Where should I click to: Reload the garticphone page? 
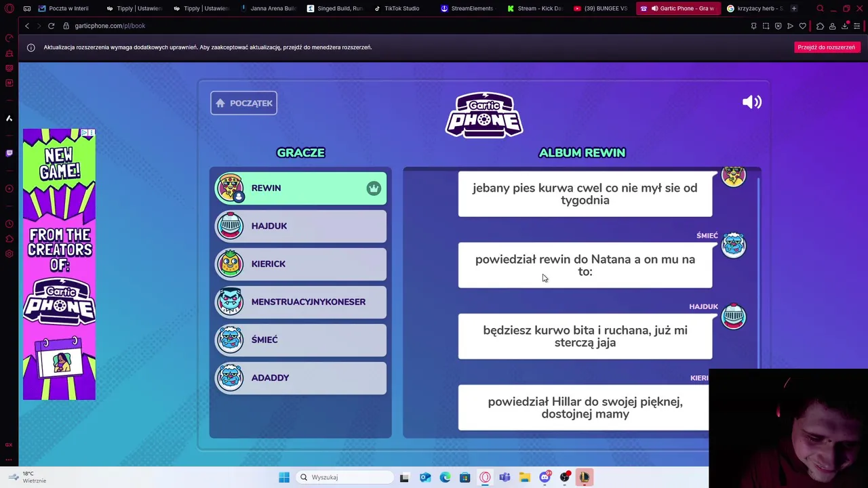(51, 26)
